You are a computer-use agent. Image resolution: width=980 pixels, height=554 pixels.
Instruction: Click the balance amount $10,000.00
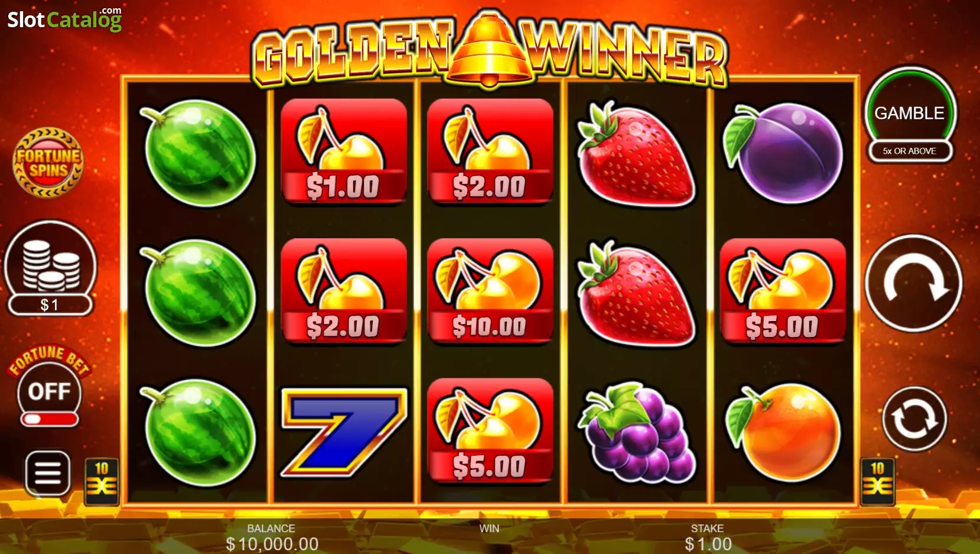[272, 544]
